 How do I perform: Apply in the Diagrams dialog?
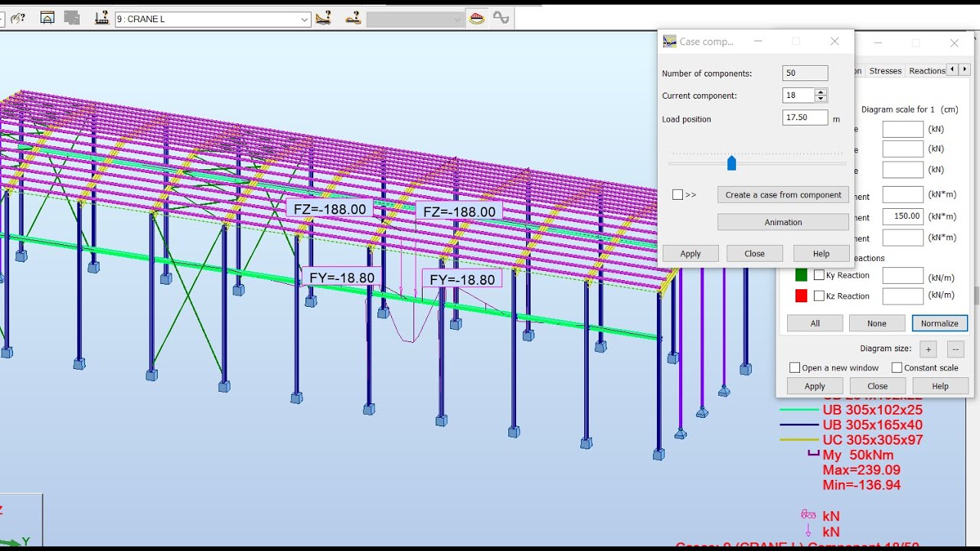(x=815, y=386)
